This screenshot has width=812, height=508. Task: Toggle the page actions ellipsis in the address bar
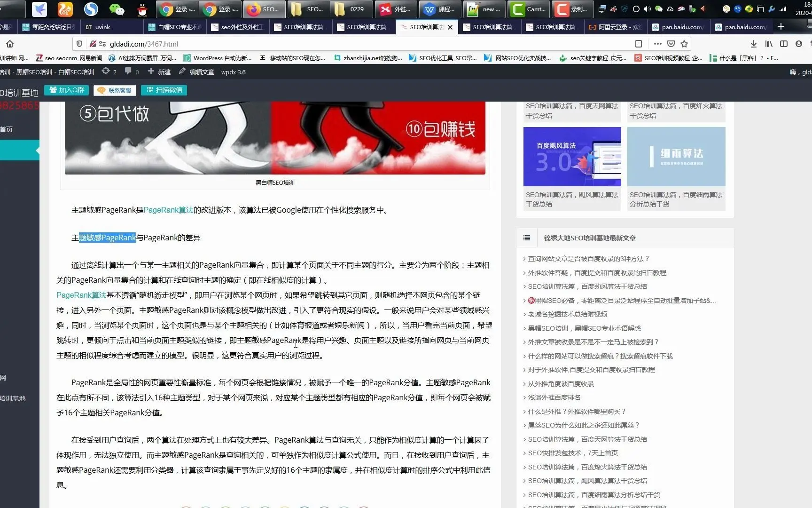point(657,44)
